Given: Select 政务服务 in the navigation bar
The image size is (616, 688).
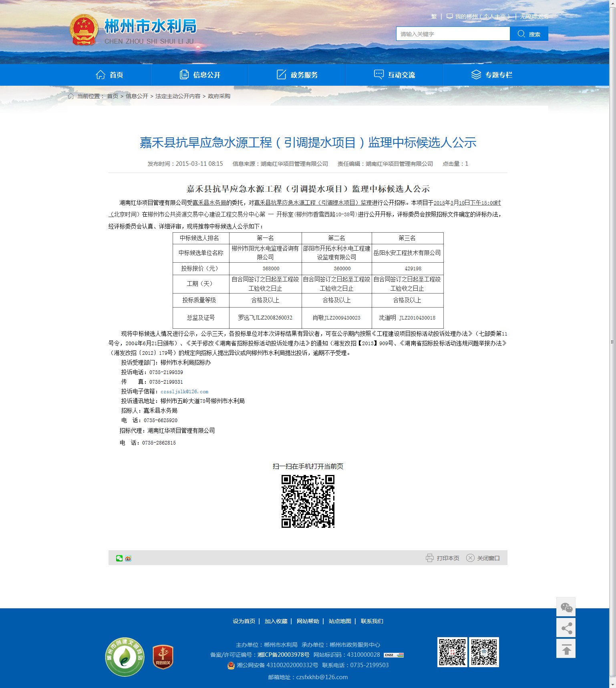Looking at the screenshot, I should click(297, 75).
